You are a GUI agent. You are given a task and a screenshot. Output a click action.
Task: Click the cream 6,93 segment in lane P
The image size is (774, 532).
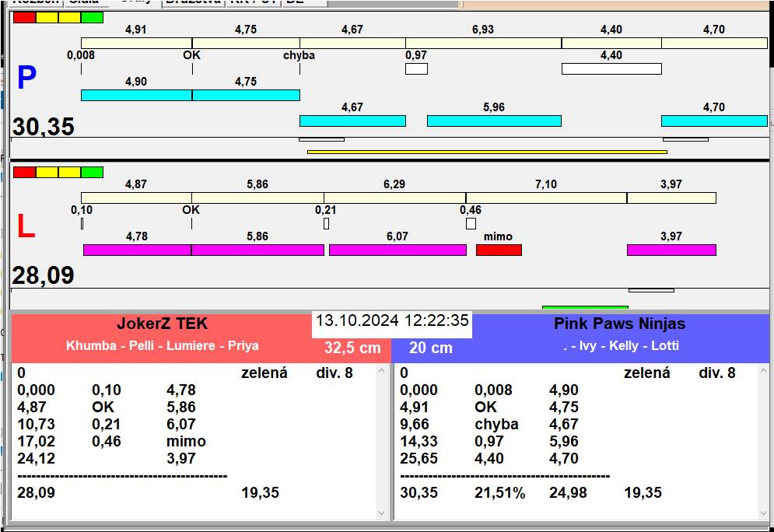pyautogui.click(x=483, y=43)
